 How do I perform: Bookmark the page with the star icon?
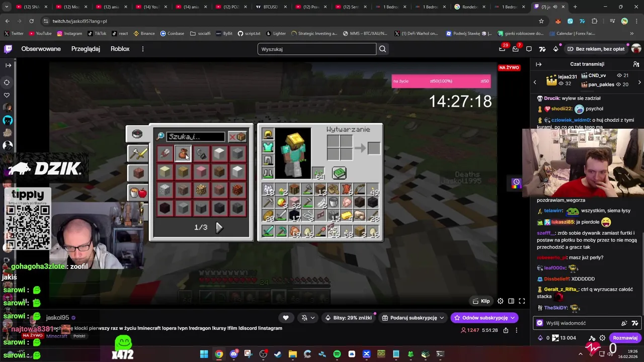(541, 21)
